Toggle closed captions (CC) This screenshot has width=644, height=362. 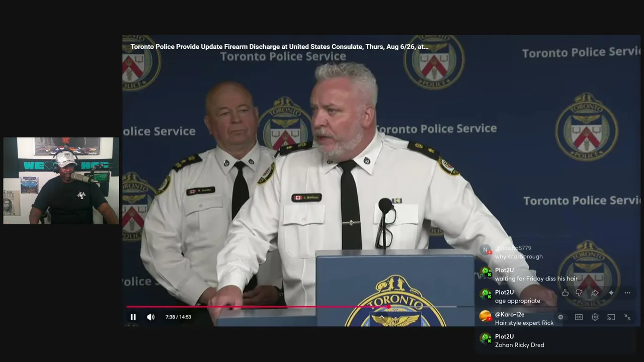pos(579,317)
